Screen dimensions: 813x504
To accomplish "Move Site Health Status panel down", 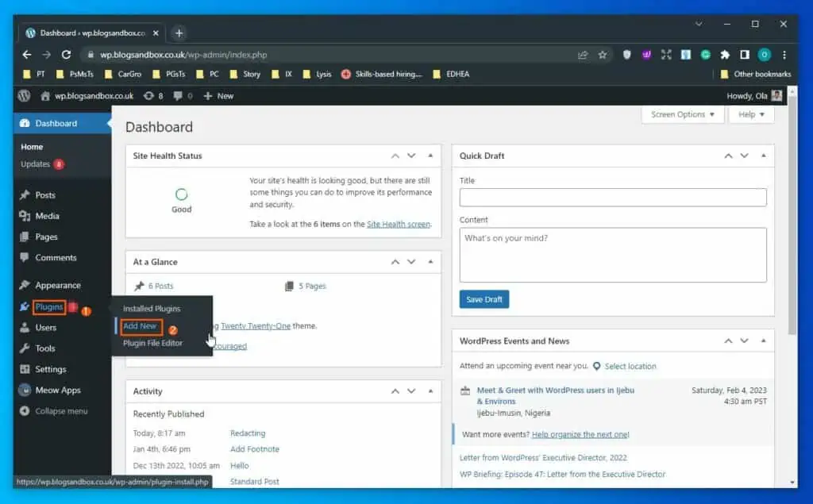I will 411,156.
